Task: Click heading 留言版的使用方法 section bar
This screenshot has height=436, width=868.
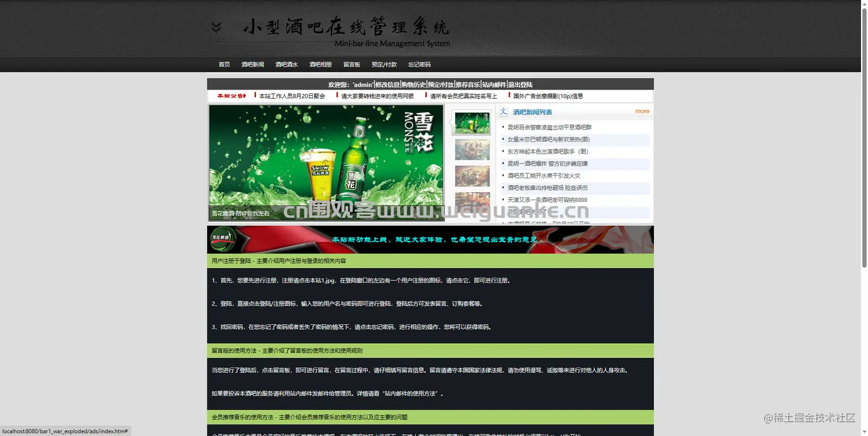Action: point(431,351)
